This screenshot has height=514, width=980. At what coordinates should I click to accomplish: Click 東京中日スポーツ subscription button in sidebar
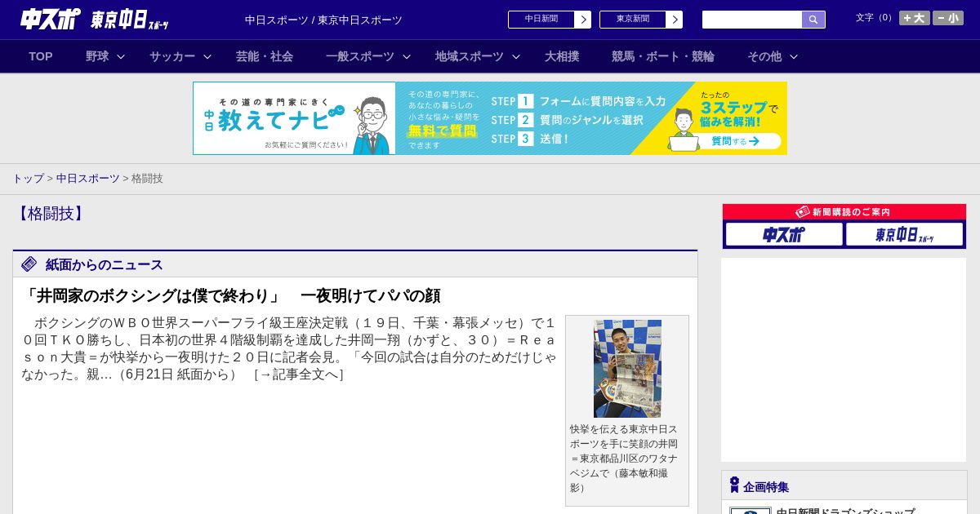click(904, 234)
